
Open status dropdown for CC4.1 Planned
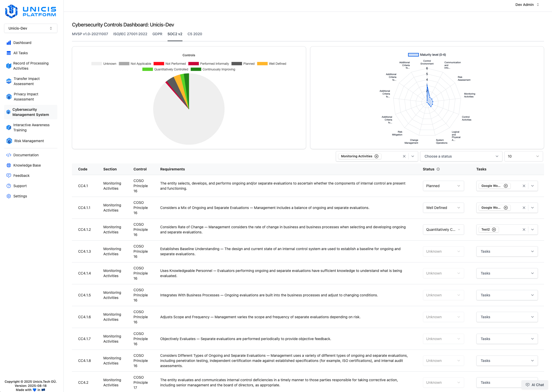click(x=443, y=186)
